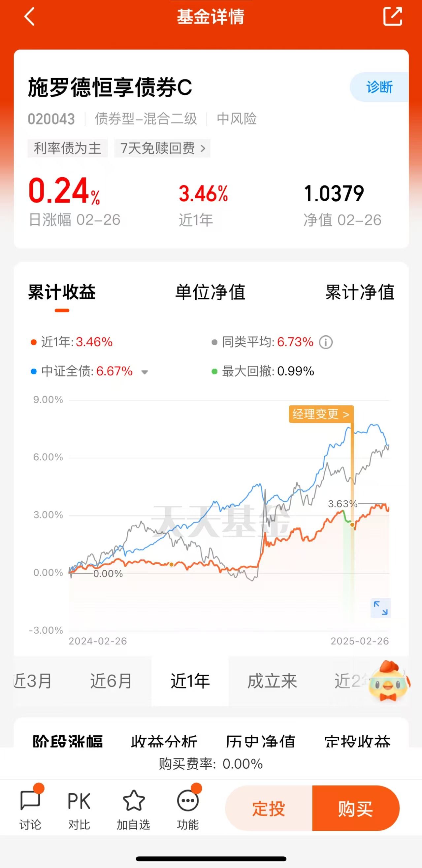Select the 成立来 time range
This screenshot has height=868, width=422.
(x=272, y=681)
